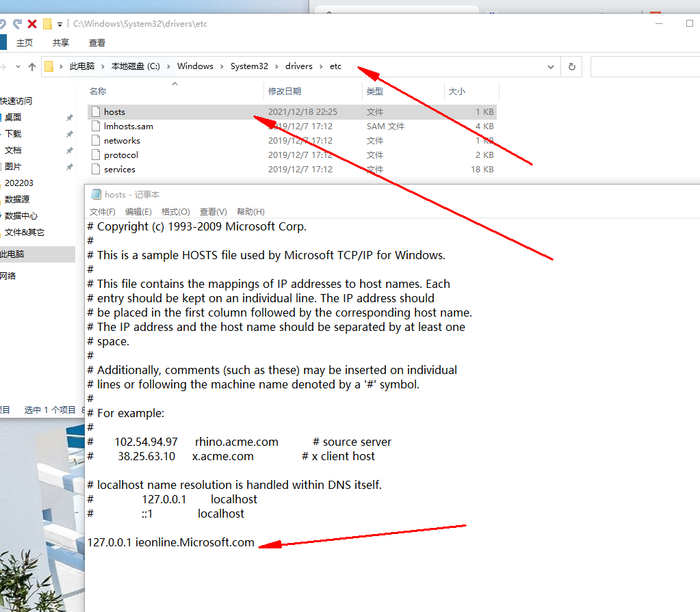Click the pin icon beside 桌面
Screen dimensions: 700x612
[69, 118]
